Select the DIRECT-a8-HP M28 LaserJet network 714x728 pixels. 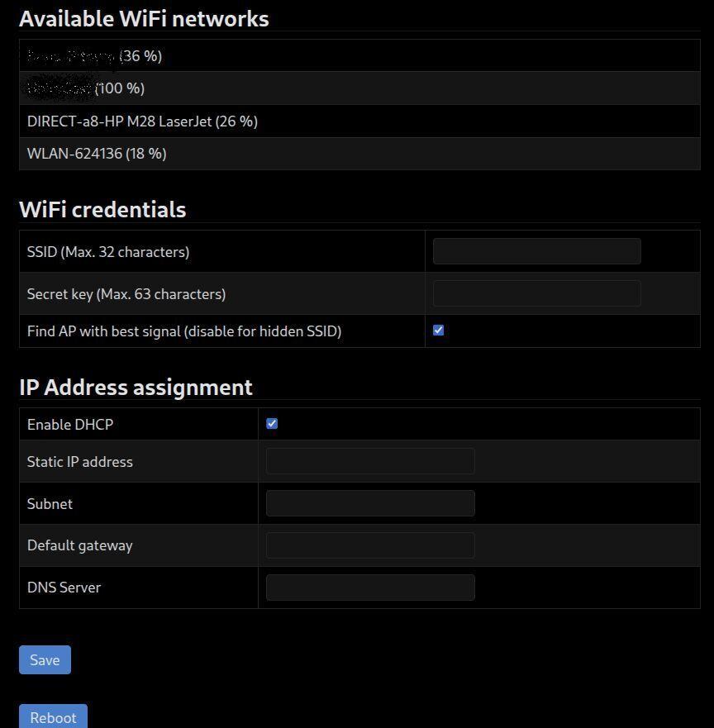(x=142, y=121)
